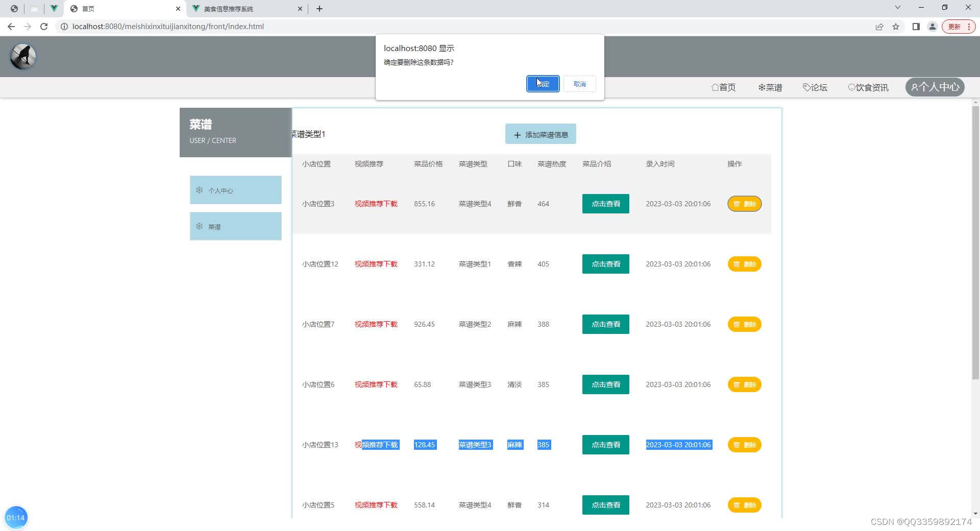Viewport: 980px width, 531px height.
Task: Download video via 视频推荐下载 in 小店位置3 row
Action: [376, 204]
